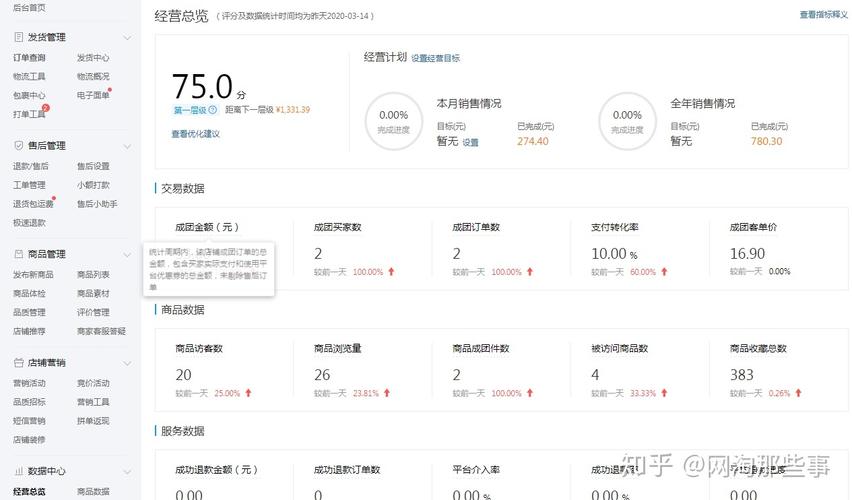Image resolution: width=852 pixels, height=500 pixels.
Task: Select 经营总览 under 数据中心
Action: [29, 491]
